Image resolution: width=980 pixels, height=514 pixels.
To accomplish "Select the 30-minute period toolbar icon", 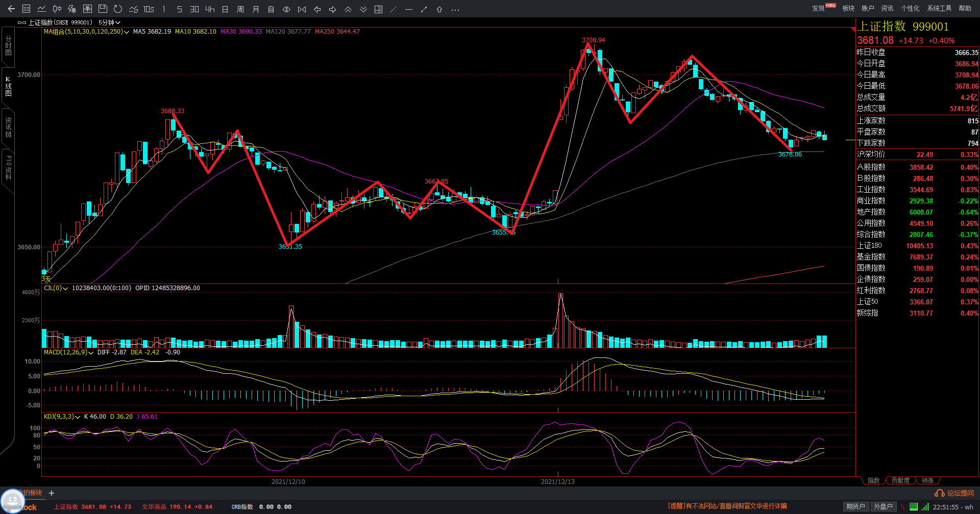I will click(x=194, y=9).
